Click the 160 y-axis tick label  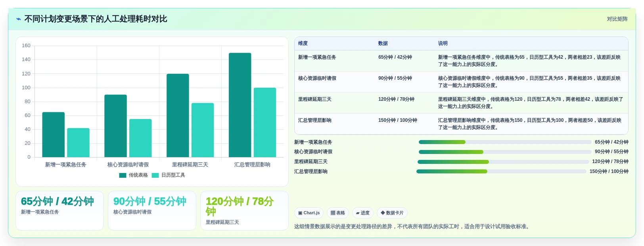(26, 46)
